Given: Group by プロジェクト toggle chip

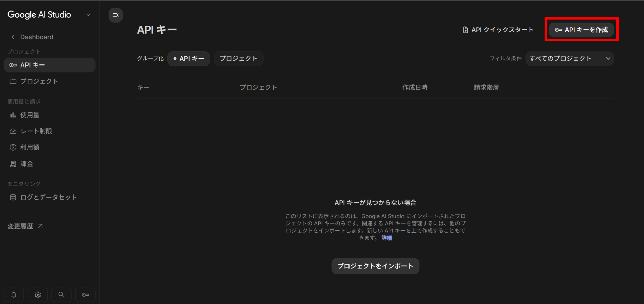Looking at the screenshot, I should point(238,59).
